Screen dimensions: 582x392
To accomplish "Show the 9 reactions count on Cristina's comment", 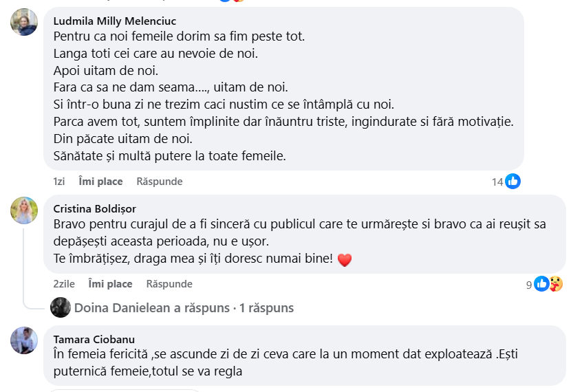I will point(529,284).
